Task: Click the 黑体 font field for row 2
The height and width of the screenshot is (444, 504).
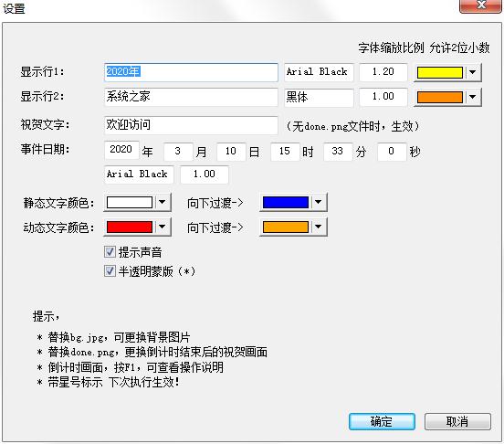Action: click(319, 97)
